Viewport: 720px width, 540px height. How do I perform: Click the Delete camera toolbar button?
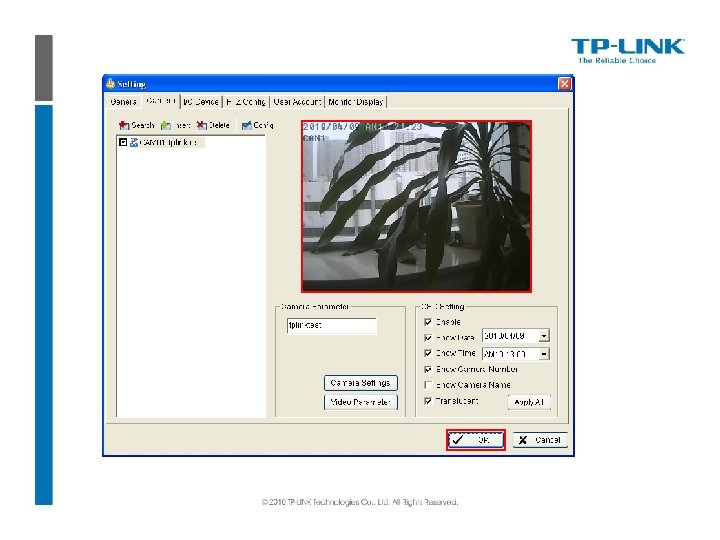click(x=213, y=125)
